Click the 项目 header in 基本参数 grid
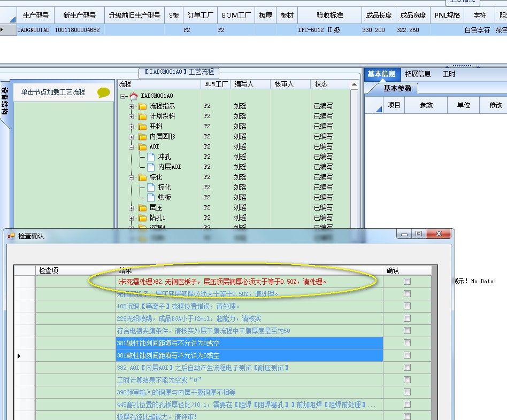507x420 pixels. click(394, 105)
